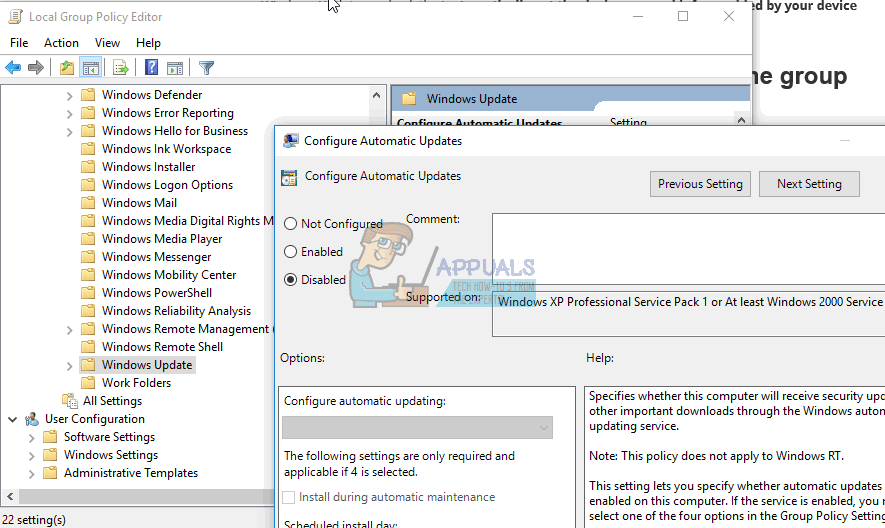
Task: Click the Work Folders folder icon
Action: click(x=88, y=383)
